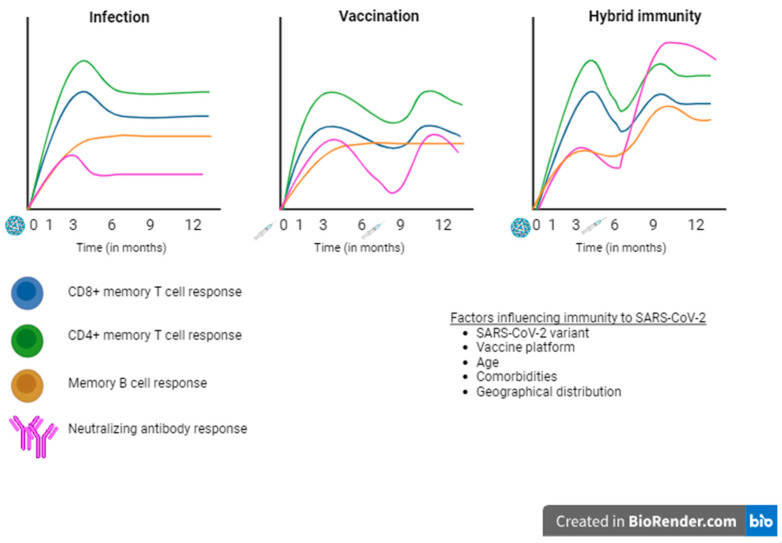Click the second syringe near month 6 of Vaccination

click(374, 230)
